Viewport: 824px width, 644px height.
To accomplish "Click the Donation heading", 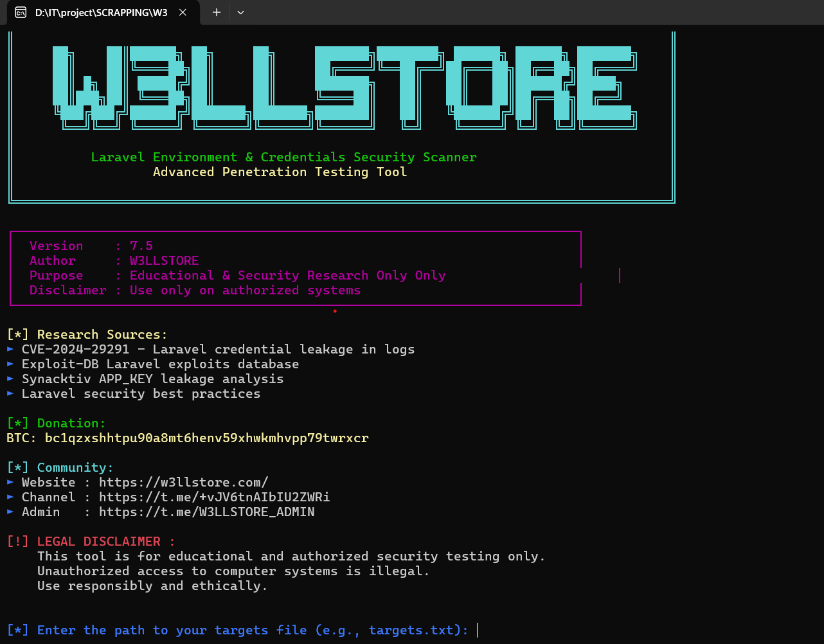I will [57, 424].
